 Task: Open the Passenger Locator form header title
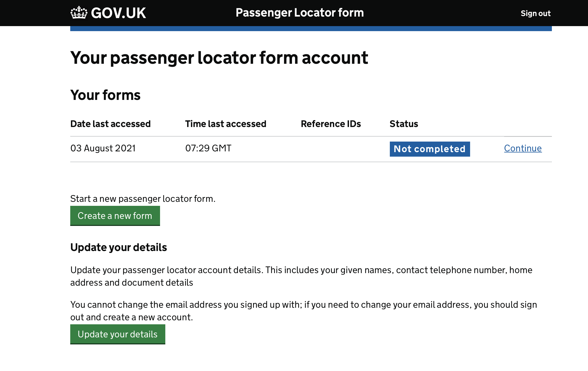(300, 13)
